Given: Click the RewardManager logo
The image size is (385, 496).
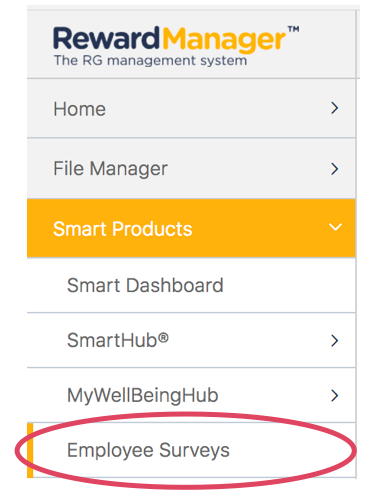Looking at the screenshot, I should tap(176, 46).
